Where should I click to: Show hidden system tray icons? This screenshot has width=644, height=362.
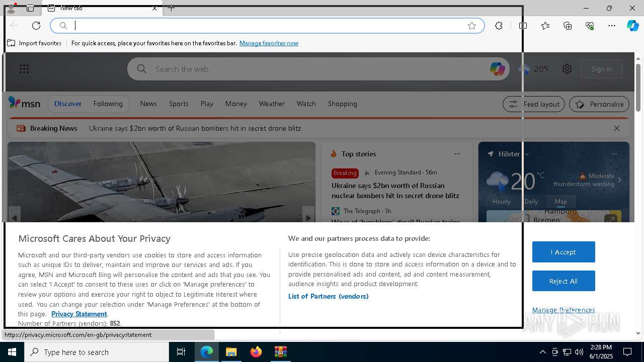[x=542, y=352]
